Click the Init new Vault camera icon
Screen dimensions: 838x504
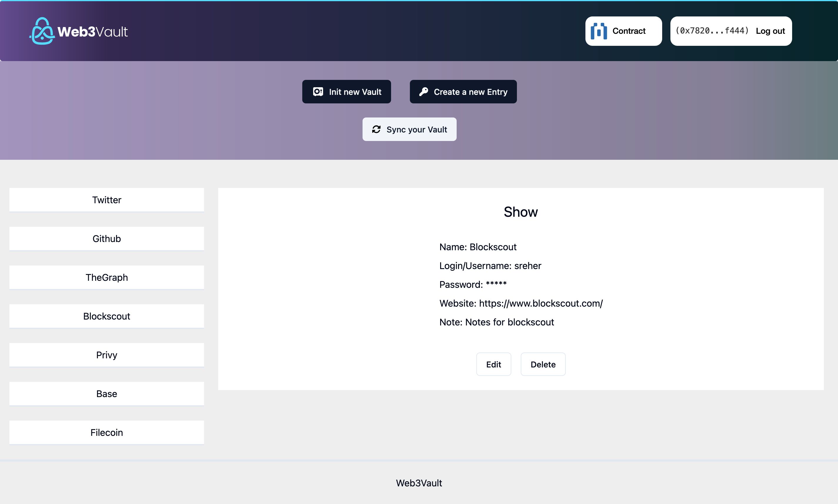pyautogui.click(x=318, y=91)
